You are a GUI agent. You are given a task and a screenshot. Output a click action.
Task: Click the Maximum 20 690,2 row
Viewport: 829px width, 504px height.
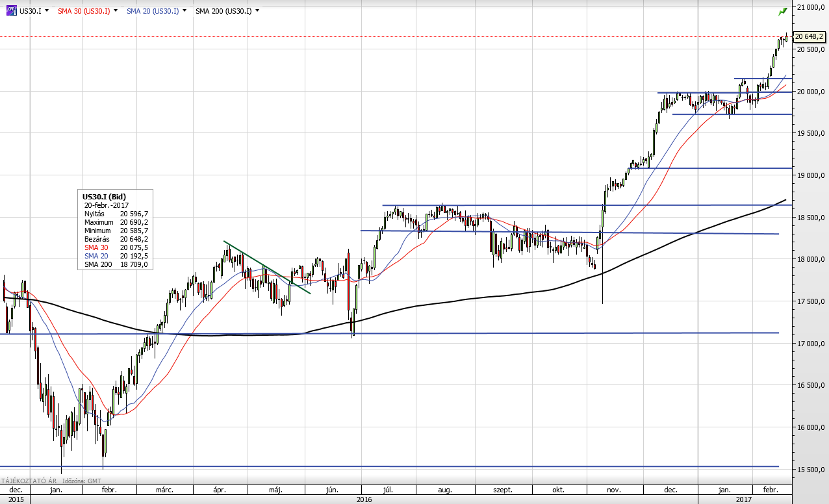click(116, 222)
